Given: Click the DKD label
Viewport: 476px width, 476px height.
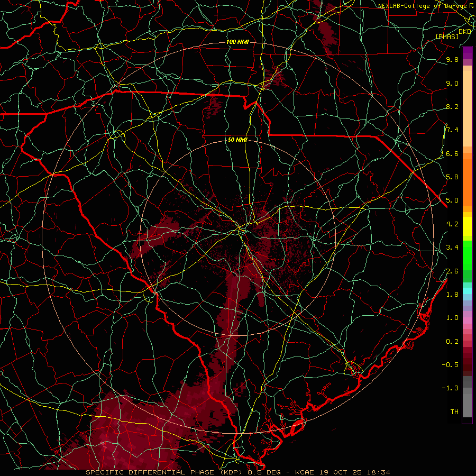Looking at the screenshot, I should pos(465,32).
